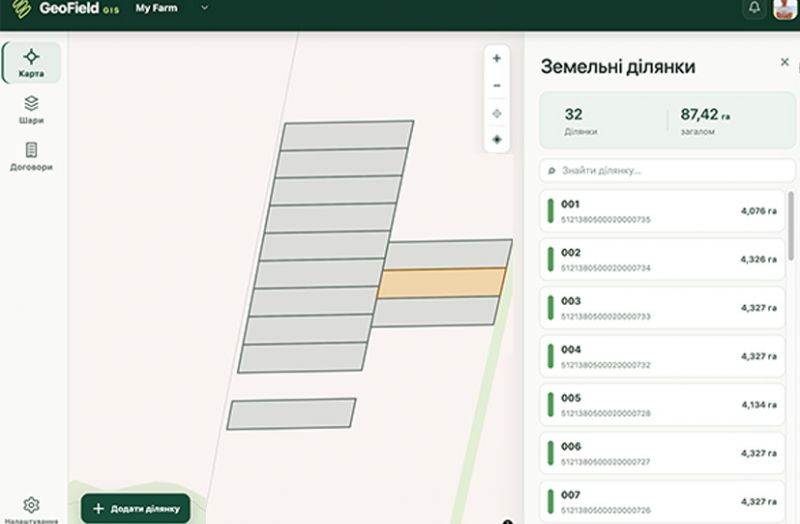800x524 pixels.
Task: Select parcel 003 in the list
Action: 662,308
